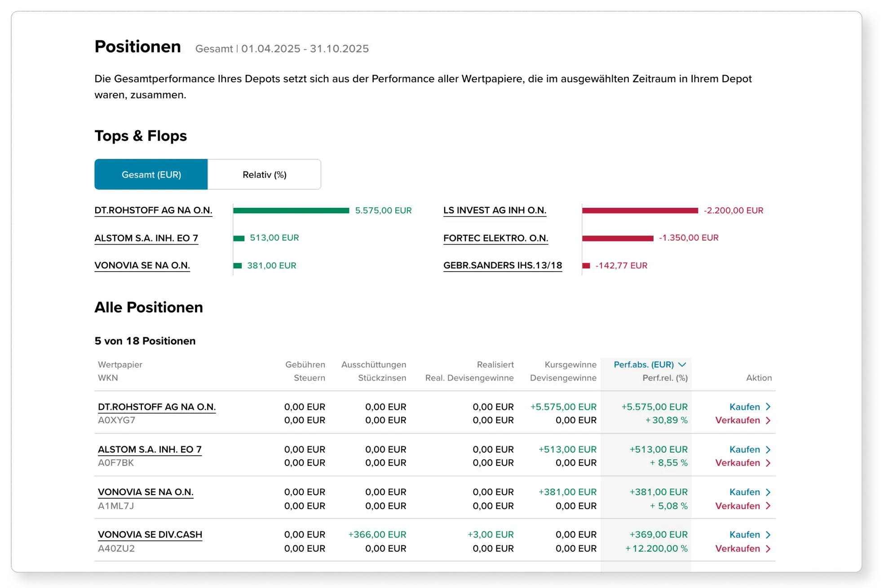Open DT.ROHSTOFF AG NA O.N. from Tops list
Viewport: 884px width, 588px height.
click(x=153, y=210)
